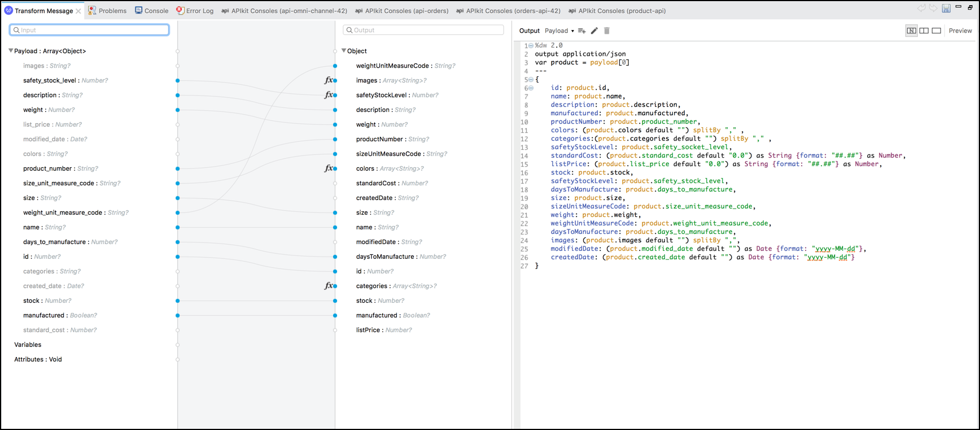
Task: Select created_date input field
Action: pos(54,286)
